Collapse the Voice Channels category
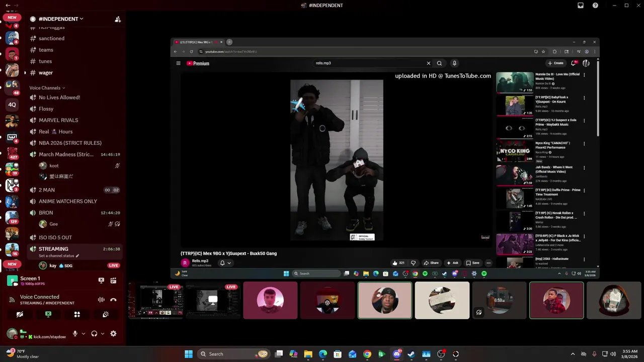The height and width of the screenshot is (362, 644). [x=47, y=88]
